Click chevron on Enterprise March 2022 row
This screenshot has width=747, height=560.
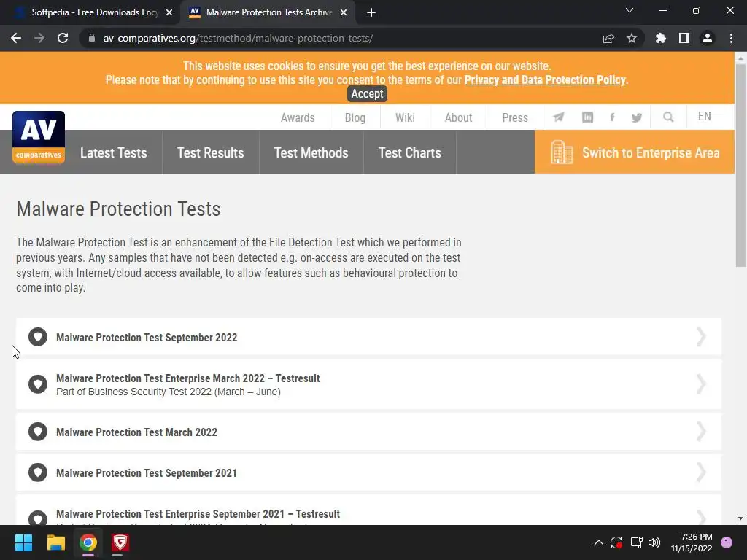tap(701, 384)
